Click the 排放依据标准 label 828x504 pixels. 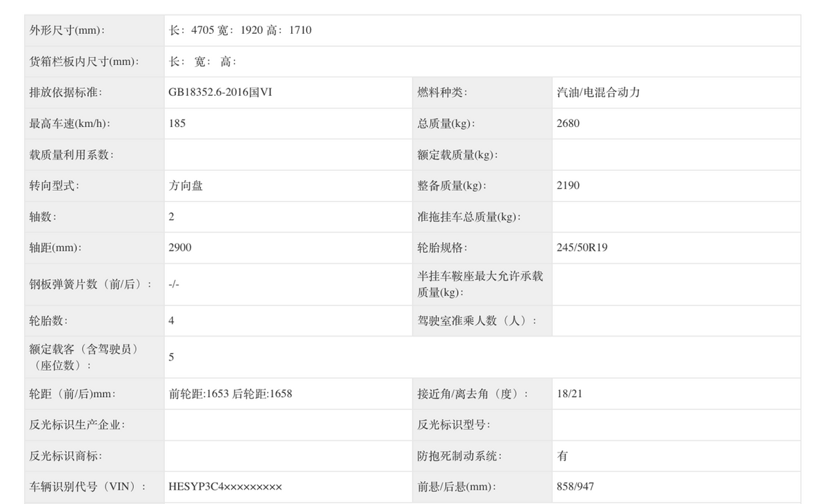click(66, 92)
